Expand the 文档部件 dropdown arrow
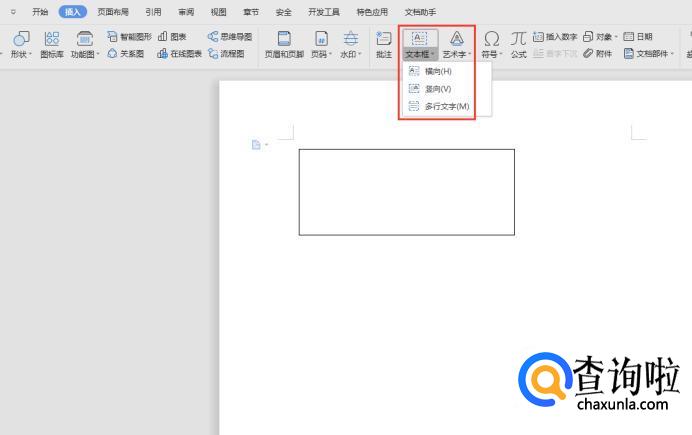Image resolution: width=692 pixels, height=435 pixels. click(673, 53)
